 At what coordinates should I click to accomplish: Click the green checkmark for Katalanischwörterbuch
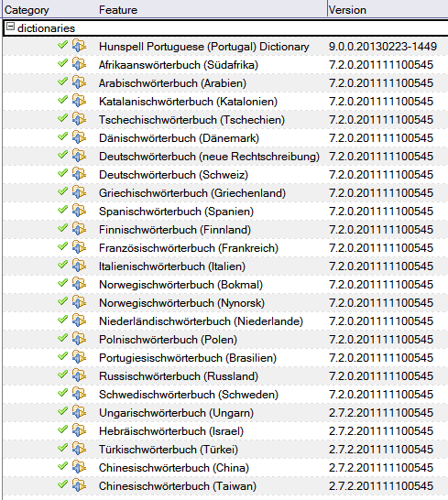[x=63, y=100]
